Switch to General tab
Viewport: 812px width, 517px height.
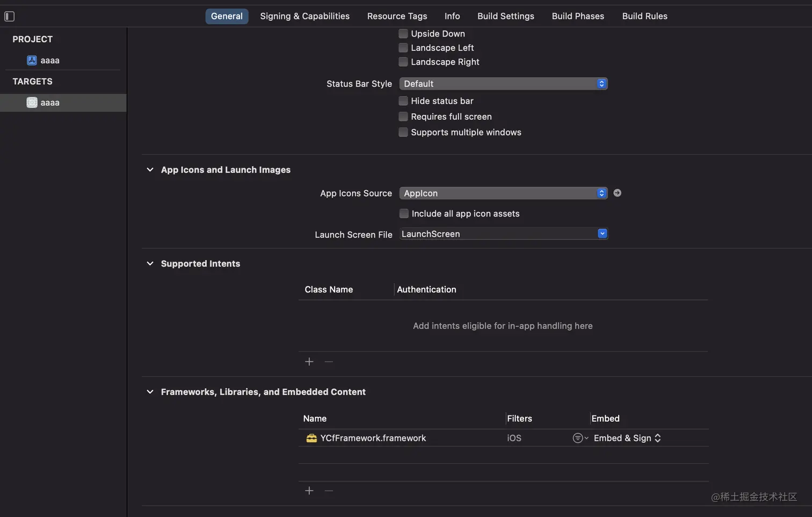click(x=227, y=16)
